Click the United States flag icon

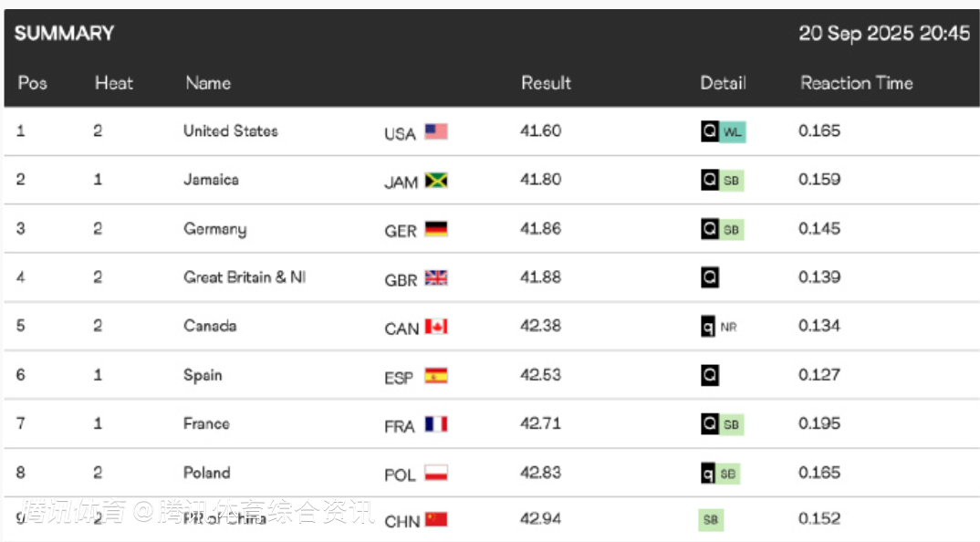(x=436, y=131)
